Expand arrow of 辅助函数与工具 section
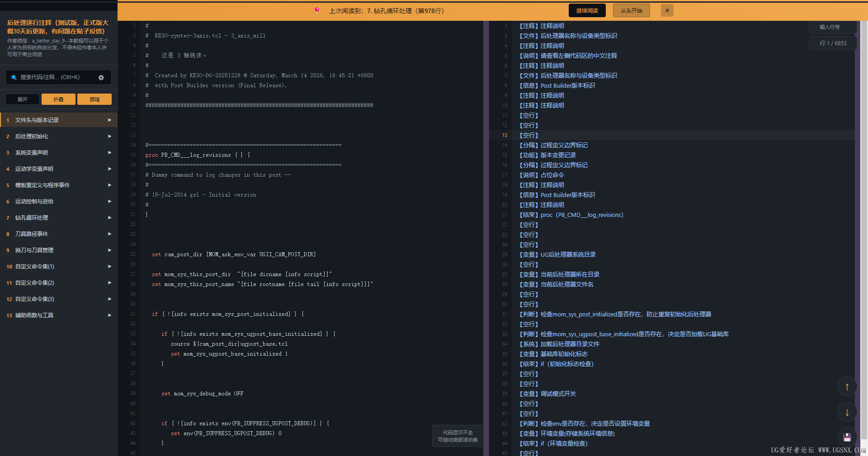Image resolution: width=868 pixels, height=456 pixels. [x=109, y=315]
